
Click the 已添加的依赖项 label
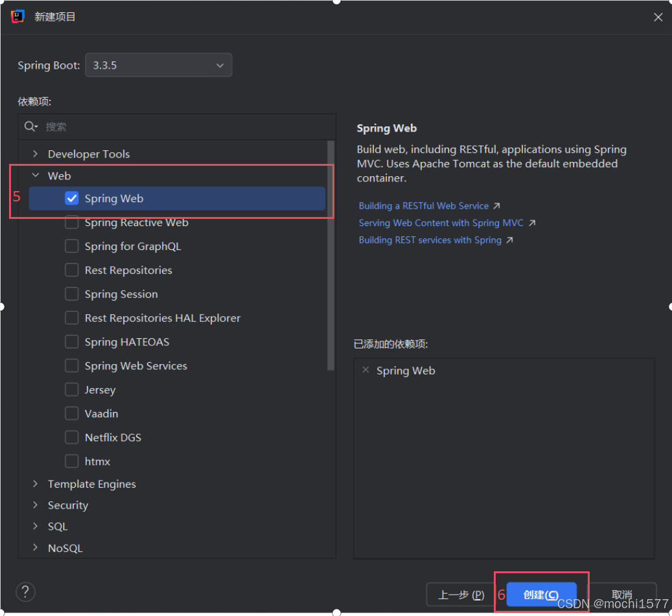pyautogui.click(x=391, y=344)
